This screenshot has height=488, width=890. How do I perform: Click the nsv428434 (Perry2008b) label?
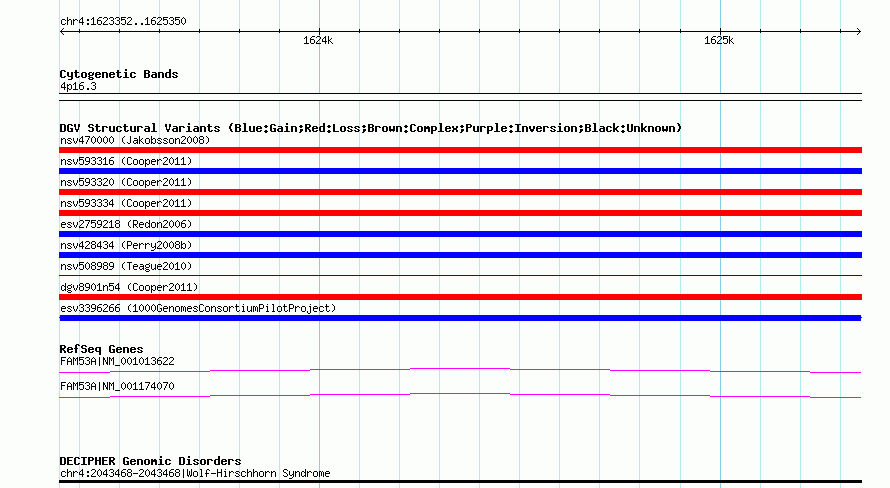point(126,245)
